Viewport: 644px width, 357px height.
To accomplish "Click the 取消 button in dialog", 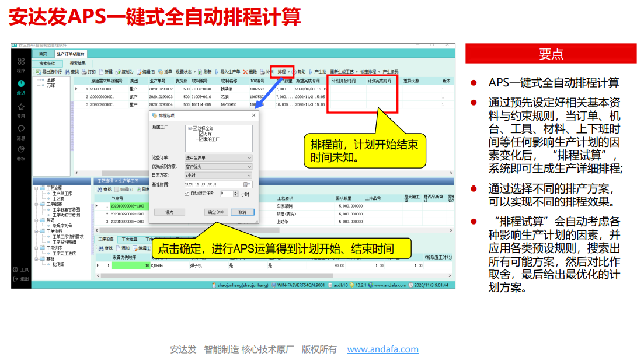I will 242,212.
